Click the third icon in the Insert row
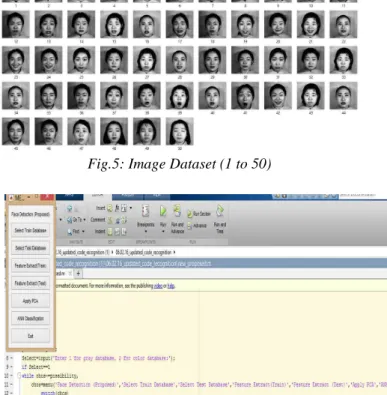 click(x=124, y=208)
